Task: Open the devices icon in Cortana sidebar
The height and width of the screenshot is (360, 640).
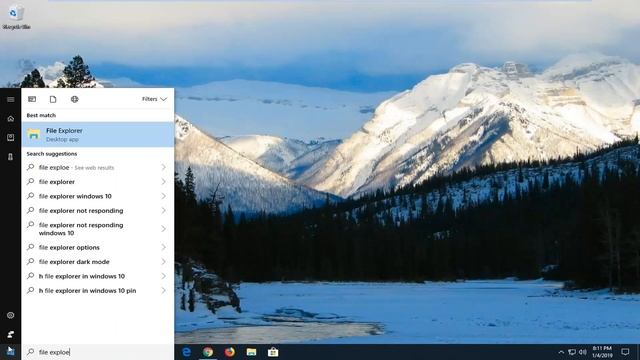Action: click(x=11, y=157)
